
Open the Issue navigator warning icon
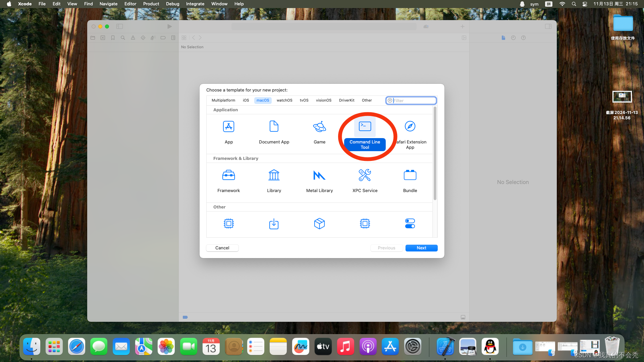[133, 38]
